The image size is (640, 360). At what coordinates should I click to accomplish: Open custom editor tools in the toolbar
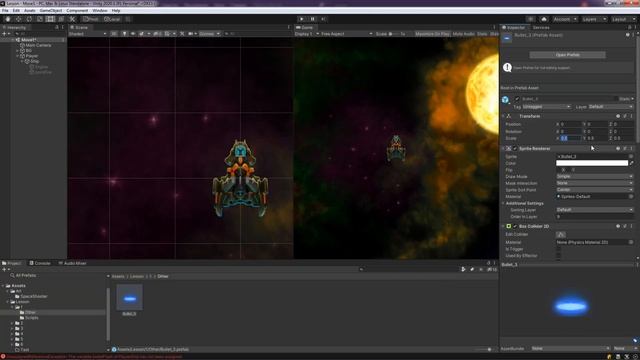[x=72, y=19]
